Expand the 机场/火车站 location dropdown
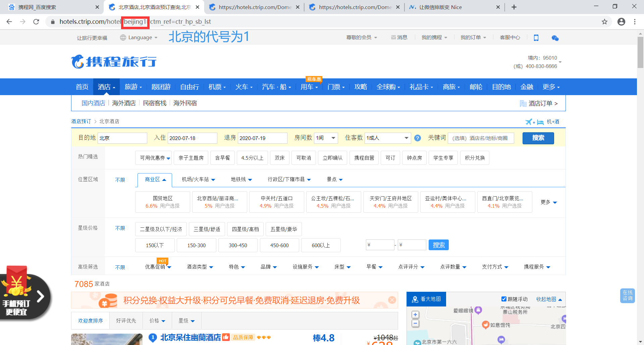This screenshot has width=644, height=345. pyautogui.click(x=199, y=180)
